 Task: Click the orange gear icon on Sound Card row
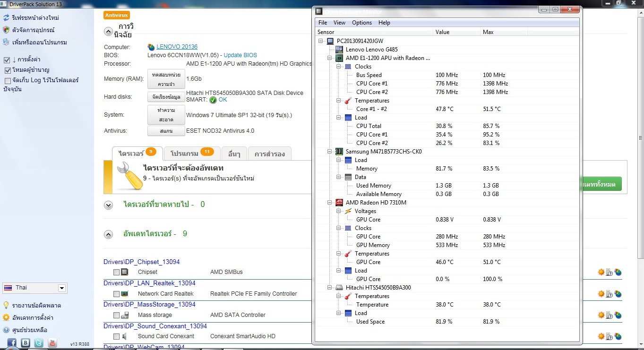tap(601, 336)
